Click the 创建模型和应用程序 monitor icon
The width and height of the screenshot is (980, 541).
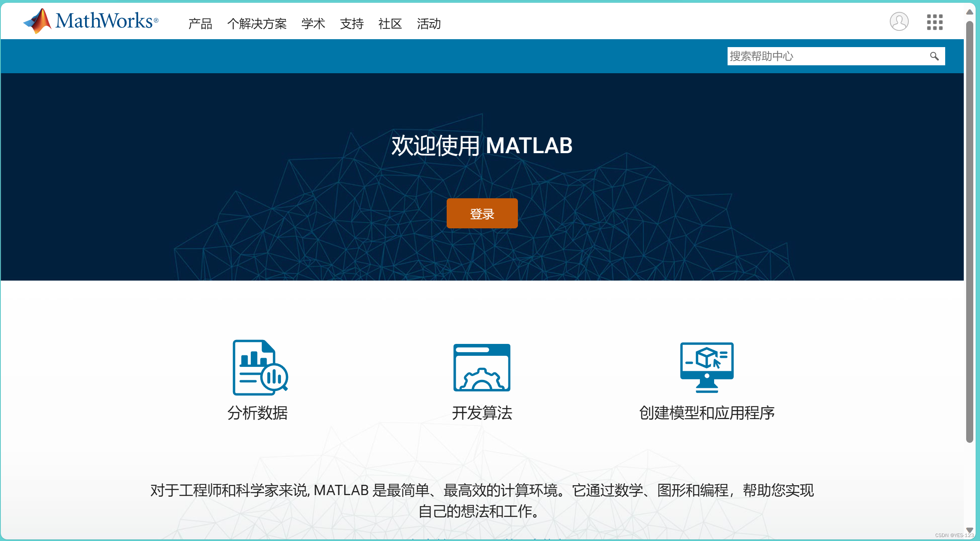pyautogui.click(x=707, y=368)
